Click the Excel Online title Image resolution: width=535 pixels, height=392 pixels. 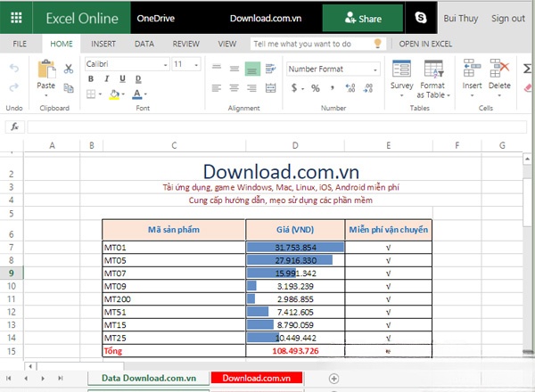(x=82, y=18)
